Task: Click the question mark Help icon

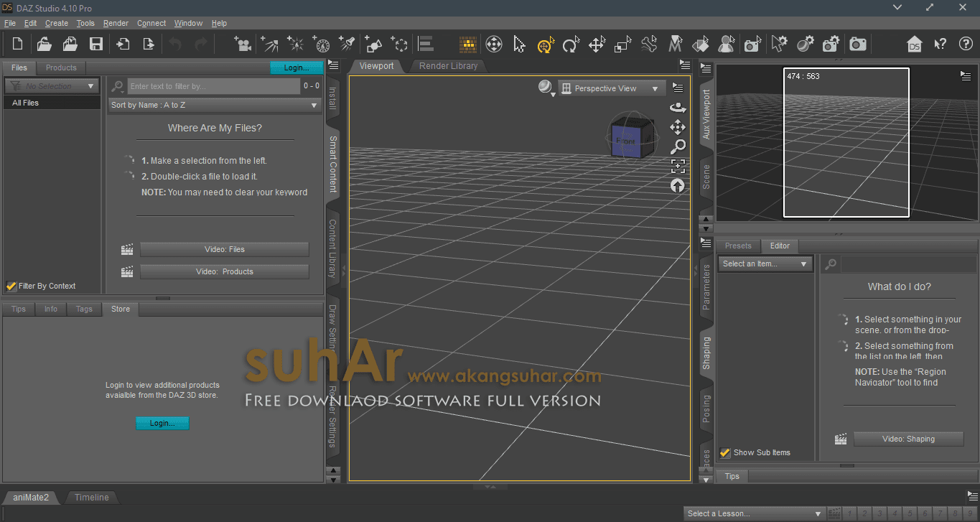Action: pos(966,45)
